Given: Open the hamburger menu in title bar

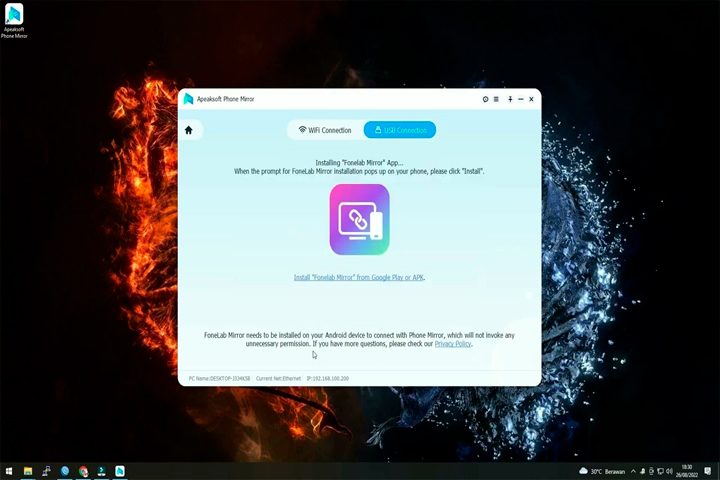Looking at the screenshot, I should click(x=496, y=99).
